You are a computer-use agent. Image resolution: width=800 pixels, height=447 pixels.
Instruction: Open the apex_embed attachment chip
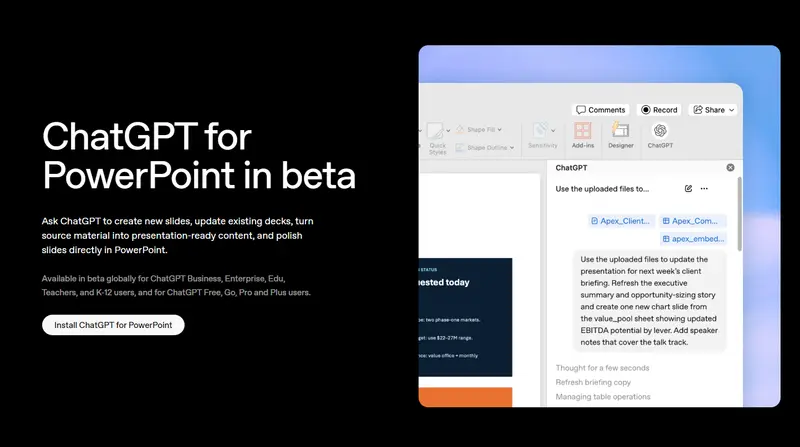693,239
